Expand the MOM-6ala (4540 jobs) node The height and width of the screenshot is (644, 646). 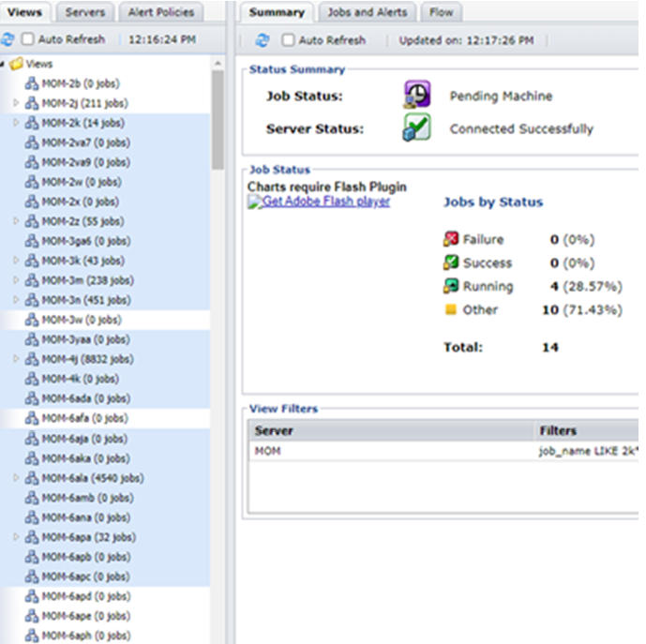click(x=16, y=478)
